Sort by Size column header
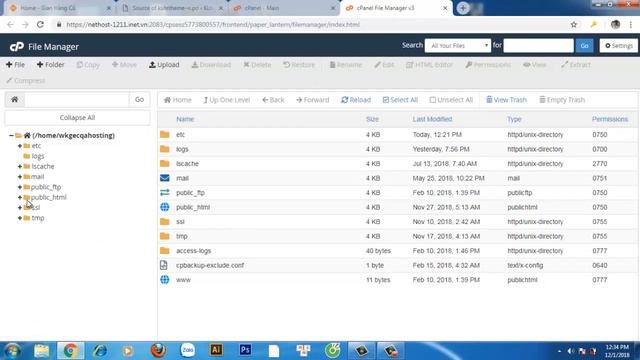The width and height of the screenshot is (640, 360). click(x=372, y=119)
